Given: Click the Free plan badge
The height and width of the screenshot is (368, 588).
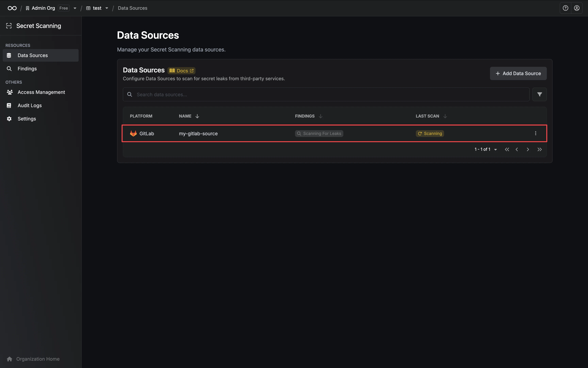Looking at the screenshot, I should (64, 8).
